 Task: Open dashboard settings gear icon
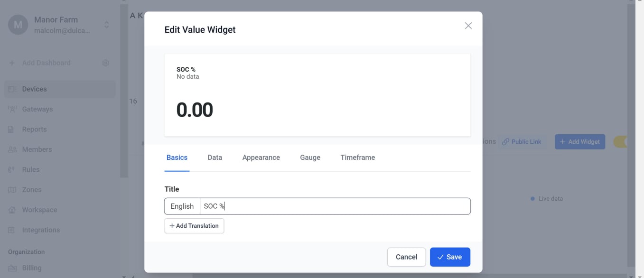click(106, 63)
